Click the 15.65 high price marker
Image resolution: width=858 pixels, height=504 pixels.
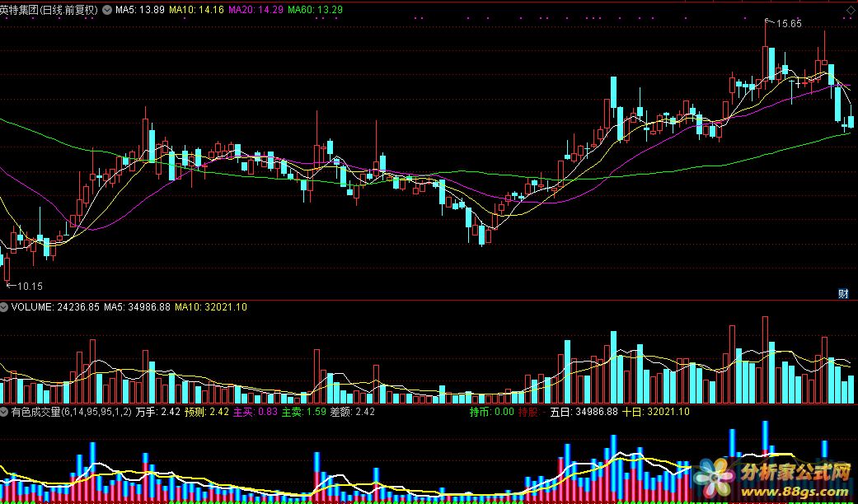coord(789,24)
